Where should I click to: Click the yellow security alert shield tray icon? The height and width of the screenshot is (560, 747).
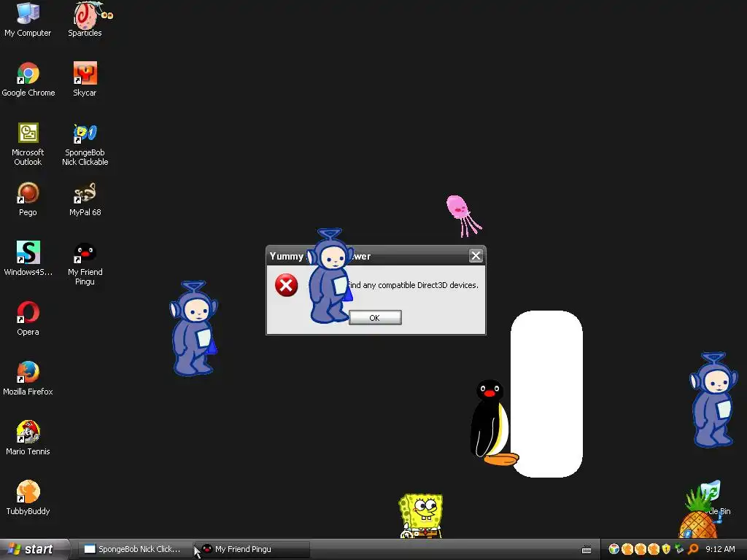666,549
